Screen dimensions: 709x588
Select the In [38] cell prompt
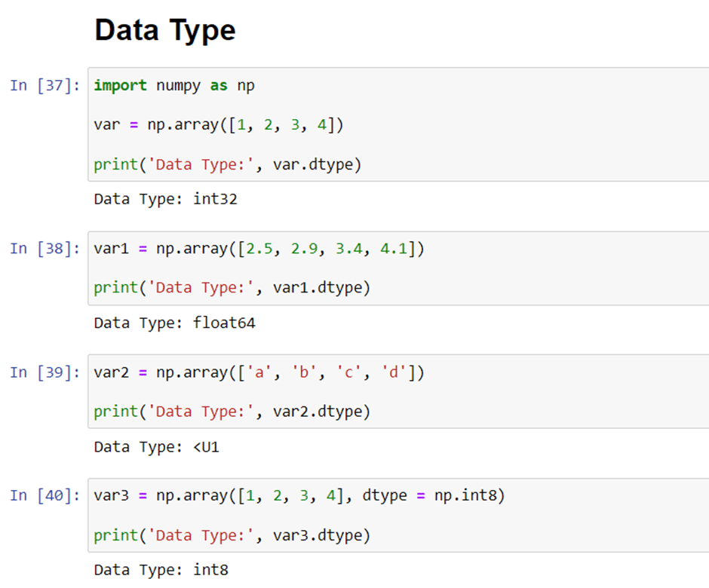click(x=45, y=249)
